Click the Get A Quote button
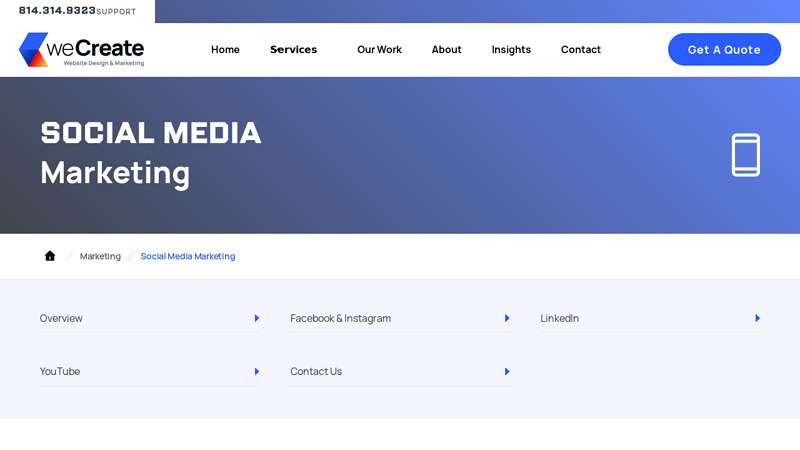The width and height of the screenshot is (800, 450). tap(724, 49)
